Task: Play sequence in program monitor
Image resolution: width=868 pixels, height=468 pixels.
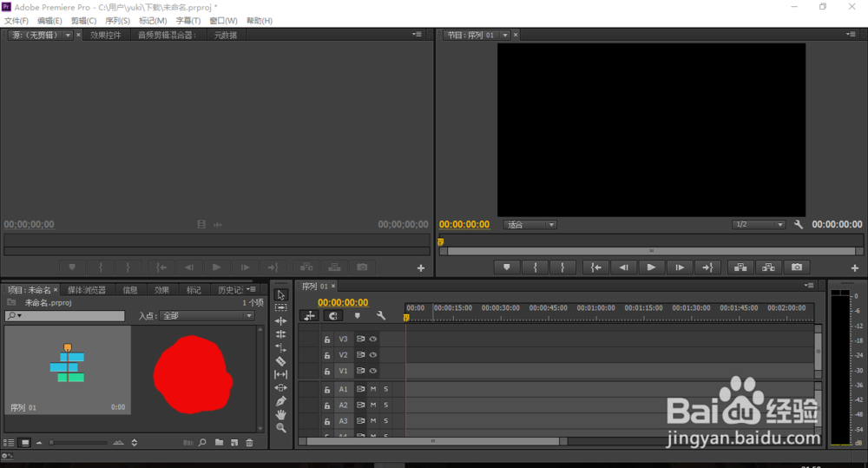Action: pos(651,267)
